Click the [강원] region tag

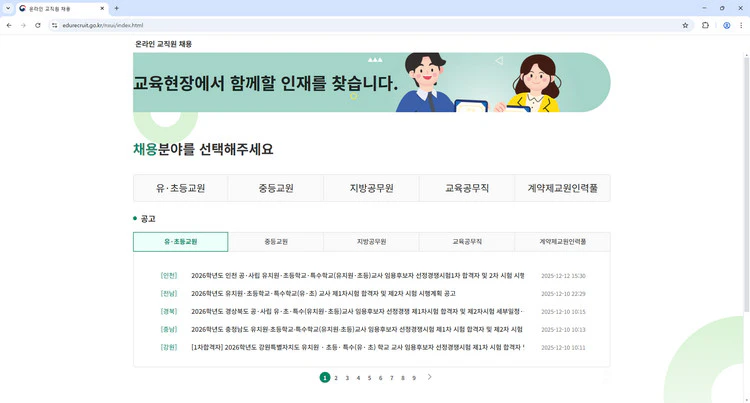pos(169,348)
